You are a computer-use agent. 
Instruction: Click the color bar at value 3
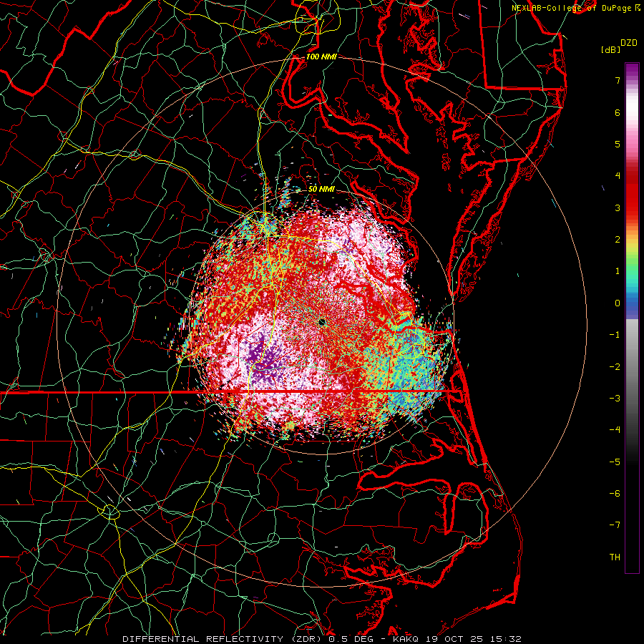click(632, 208)
